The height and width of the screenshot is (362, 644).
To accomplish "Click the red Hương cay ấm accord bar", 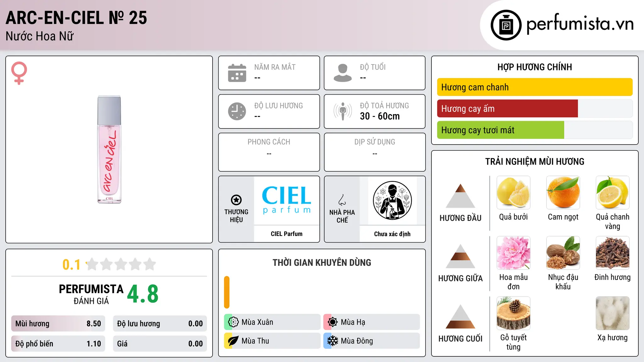I will tap(507, 108).
